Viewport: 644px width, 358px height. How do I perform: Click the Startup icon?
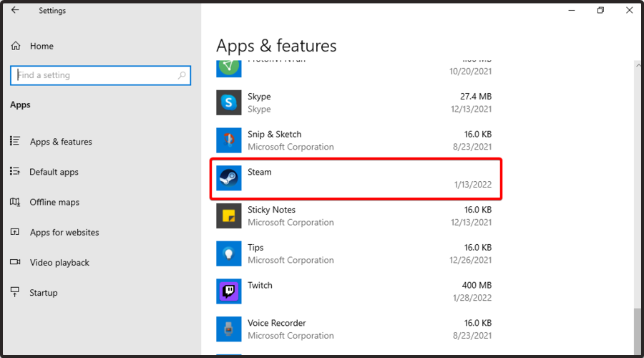tap(15, 292)
